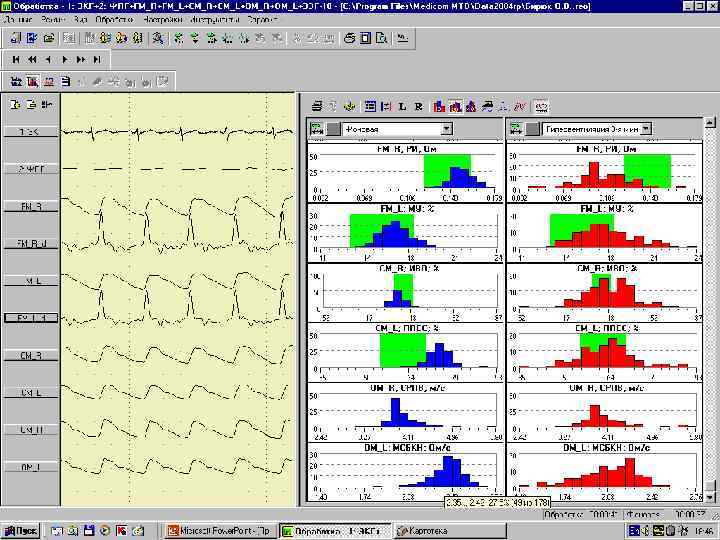
Task: Click green icon left of 'Фоновая' swatch
Action: [317, 129]
